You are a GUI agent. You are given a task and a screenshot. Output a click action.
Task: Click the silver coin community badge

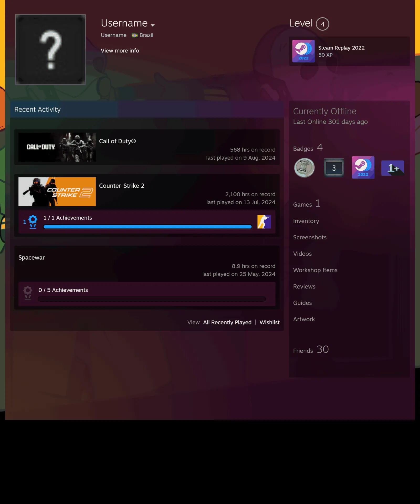(x=304, y=168)
